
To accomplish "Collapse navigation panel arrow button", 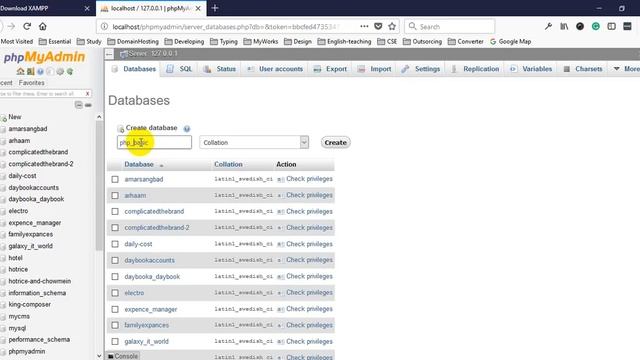I will click(109, 54).
